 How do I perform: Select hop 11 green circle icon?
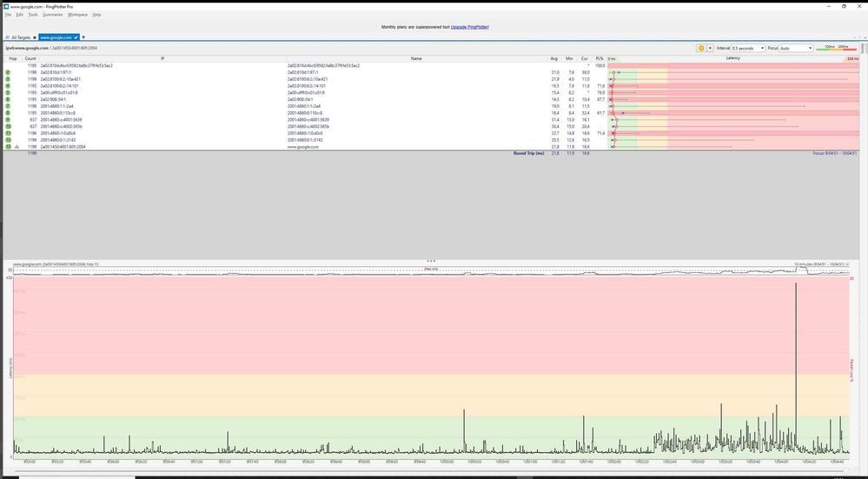8,134
